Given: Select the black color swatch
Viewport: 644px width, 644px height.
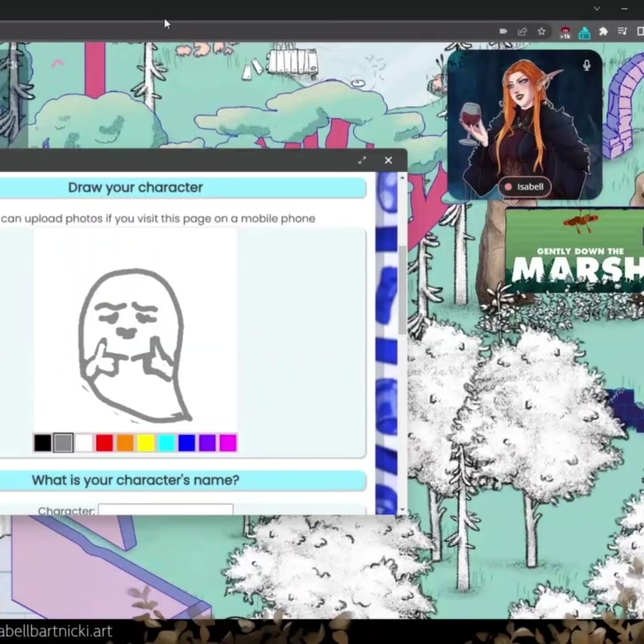Looking at the screenshot, I should [43, 443].
